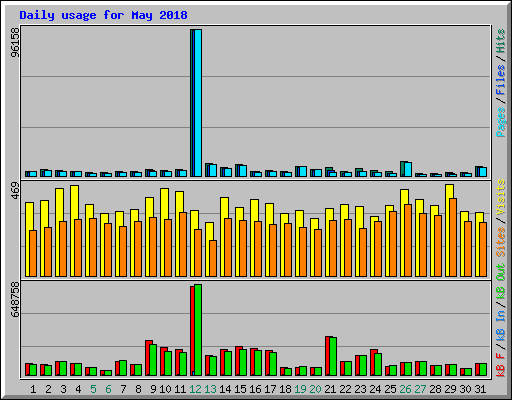This screenshot has height=400, width=512.
Task: Click the cyan hits bar for day 26
Action: click(x=408, y=169)
